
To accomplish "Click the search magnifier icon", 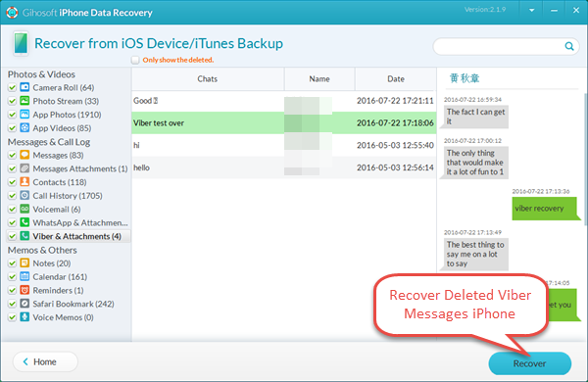I will [x=569, y=46].
